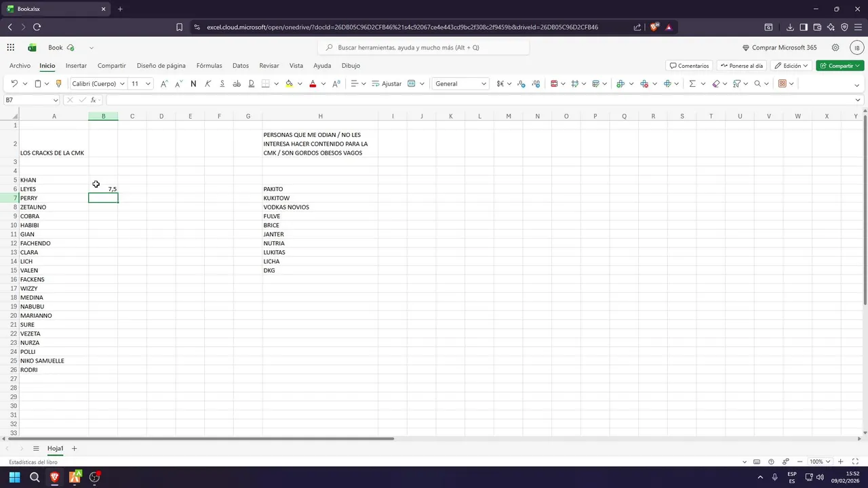Screen dimensions: 868x488
Task: Open the Archivo menu
Action: (20, 66)
